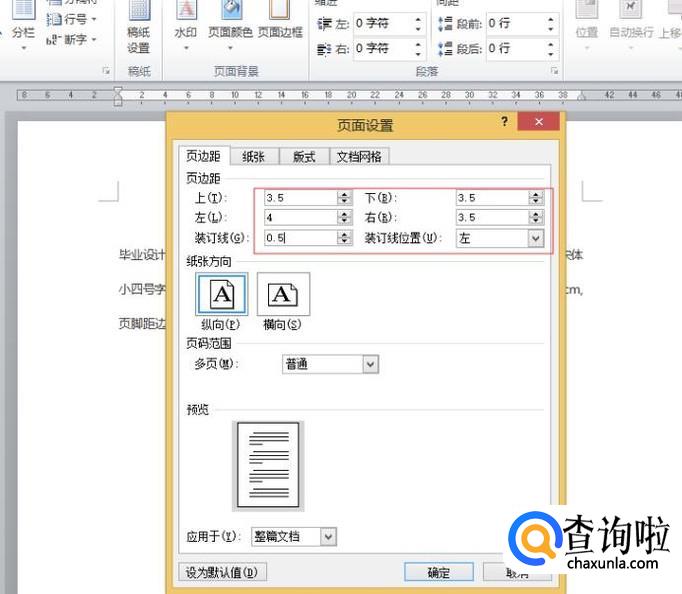Image resolution: width=682 pixels, height=594 pixels.
Task: Click the page preview thumbnail
Action: click(268, 466)
